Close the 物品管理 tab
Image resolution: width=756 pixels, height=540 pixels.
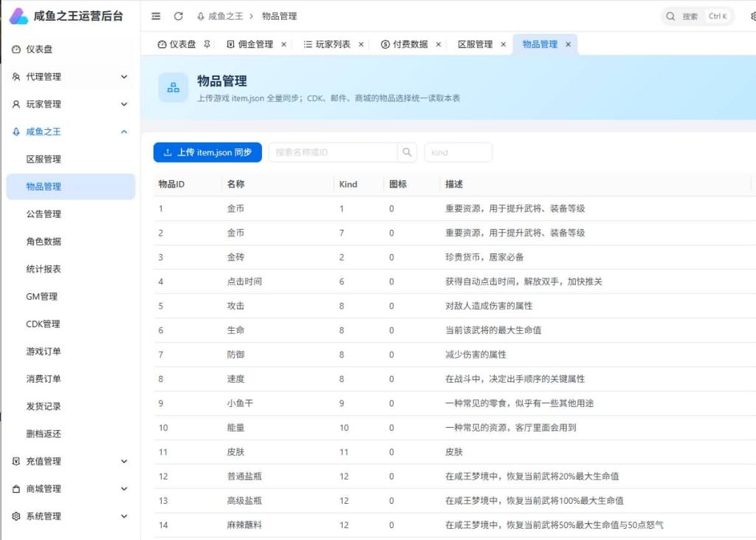coord(568,44)
